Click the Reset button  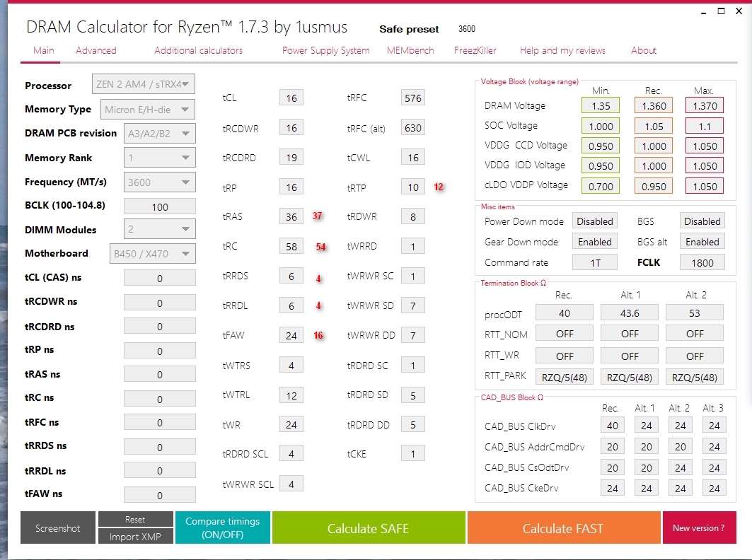135,519
